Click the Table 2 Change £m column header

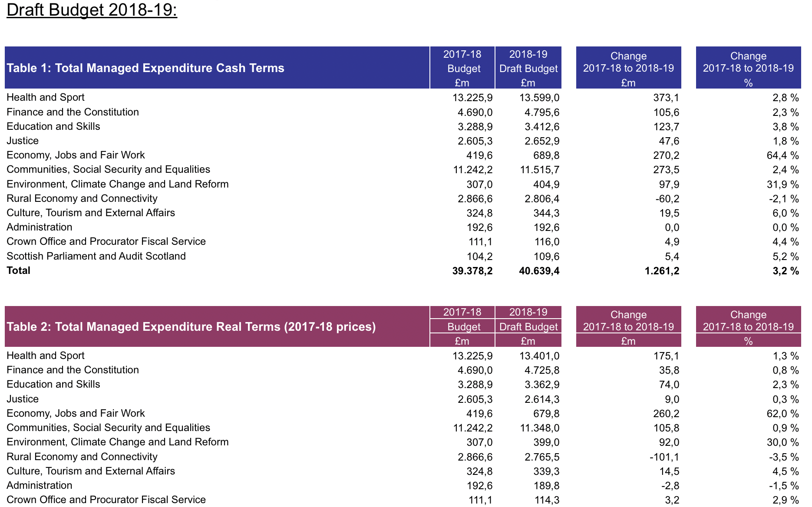click(x=628, y=326)
